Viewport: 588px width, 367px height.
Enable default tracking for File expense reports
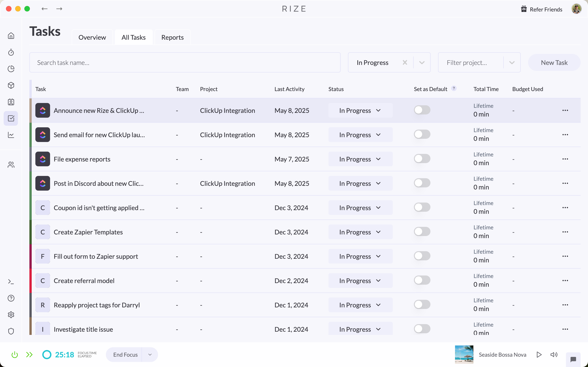(422, 158)
